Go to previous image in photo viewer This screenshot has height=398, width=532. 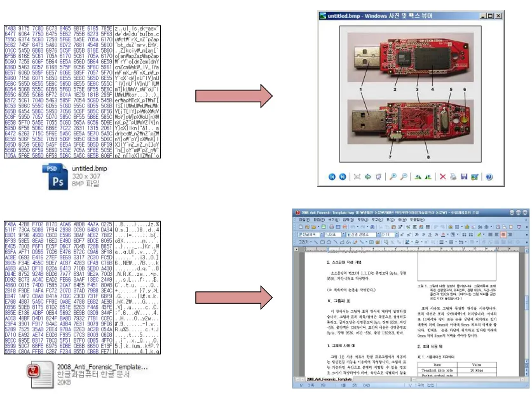coord(332,177)
